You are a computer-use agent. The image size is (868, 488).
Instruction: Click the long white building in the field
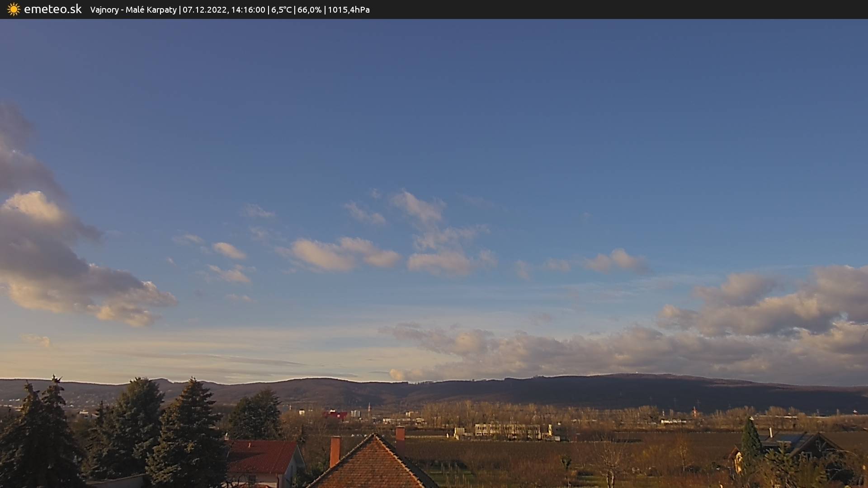tap(507, 430)
